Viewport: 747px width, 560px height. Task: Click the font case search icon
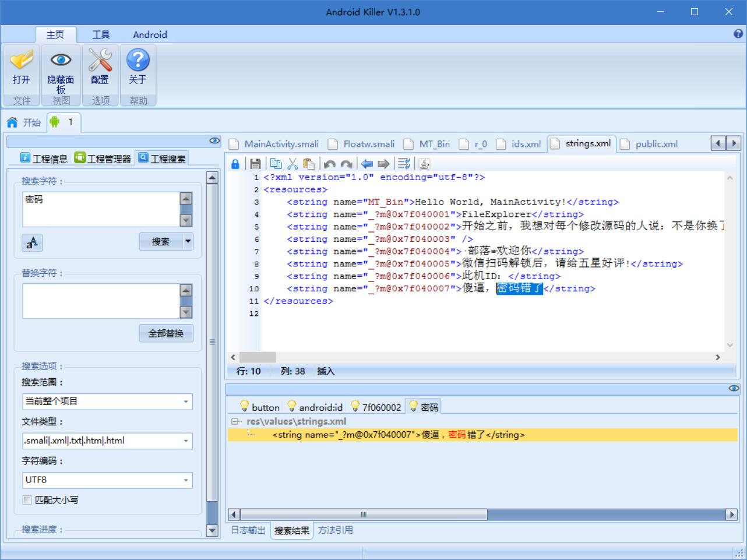(32, 242)
